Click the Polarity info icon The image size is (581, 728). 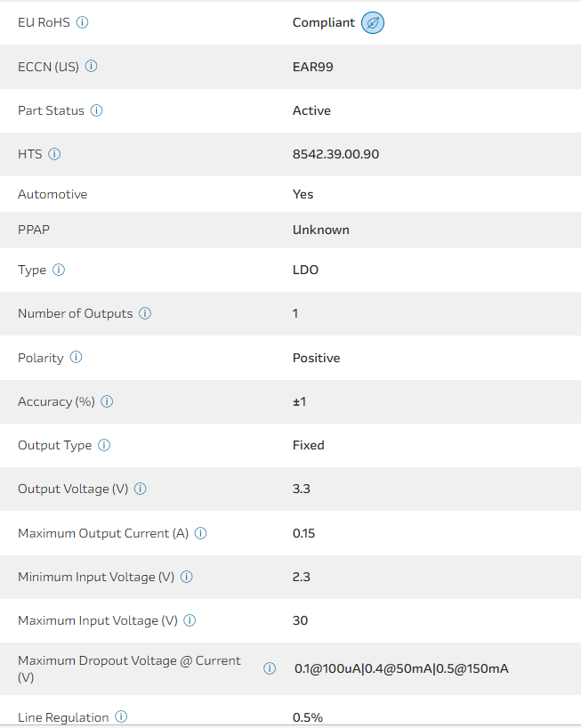click(x=76, y=357)
